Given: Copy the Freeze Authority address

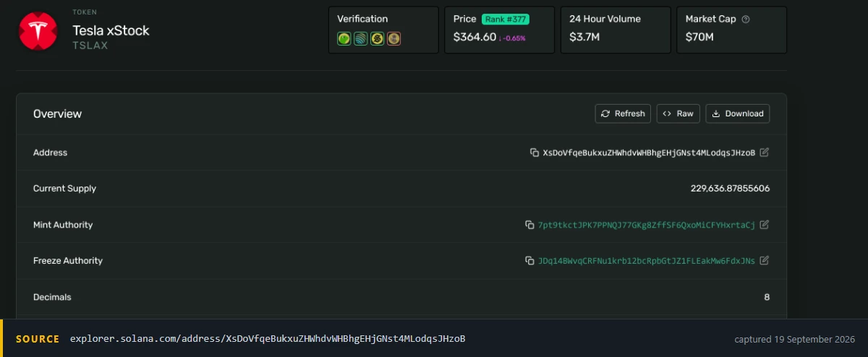Looking at the screenshot, I should point(529,261).
